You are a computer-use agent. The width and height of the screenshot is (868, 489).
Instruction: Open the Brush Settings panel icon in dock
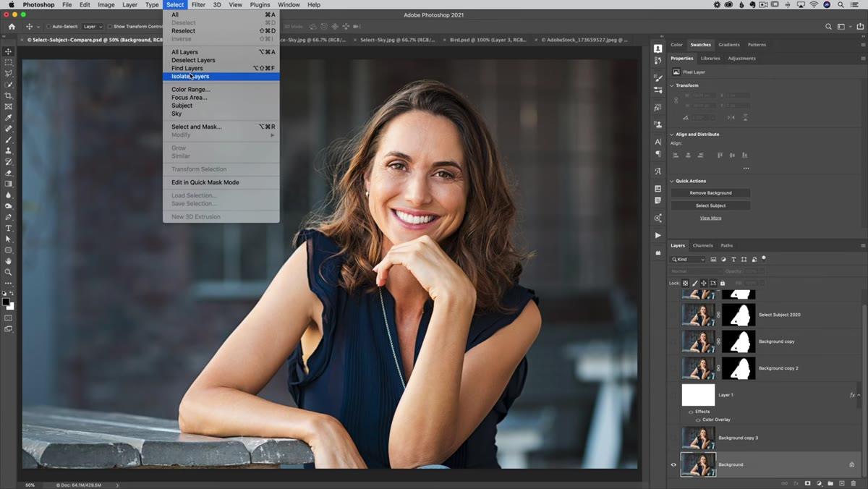tap(658, 78)
